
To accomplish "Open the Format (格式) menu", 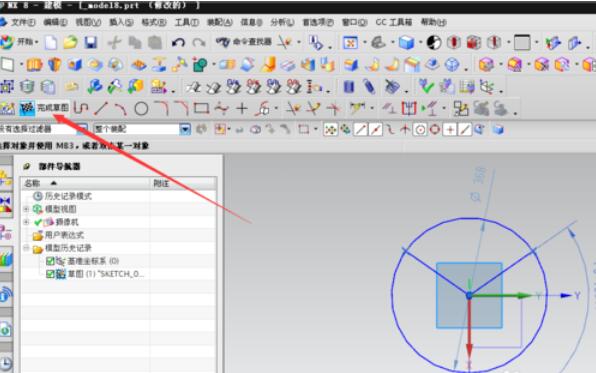I will (x=154, y=22).
